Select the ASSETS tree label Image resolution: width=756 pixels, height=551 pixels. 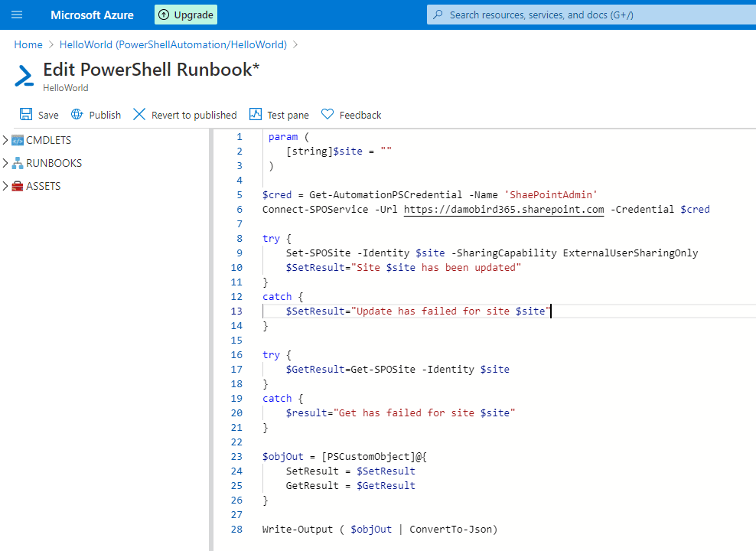coord(43,186)
